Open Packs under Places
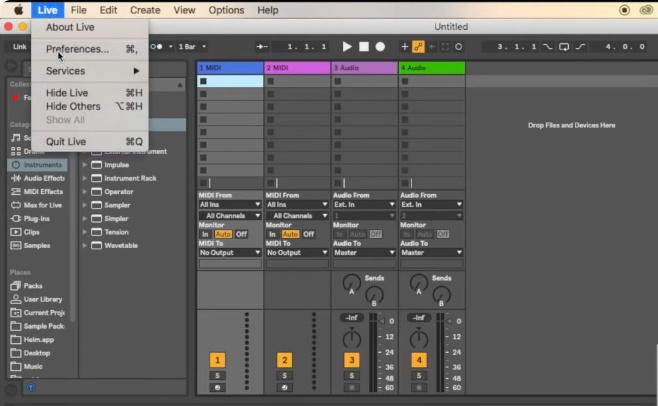 (27, 286)
